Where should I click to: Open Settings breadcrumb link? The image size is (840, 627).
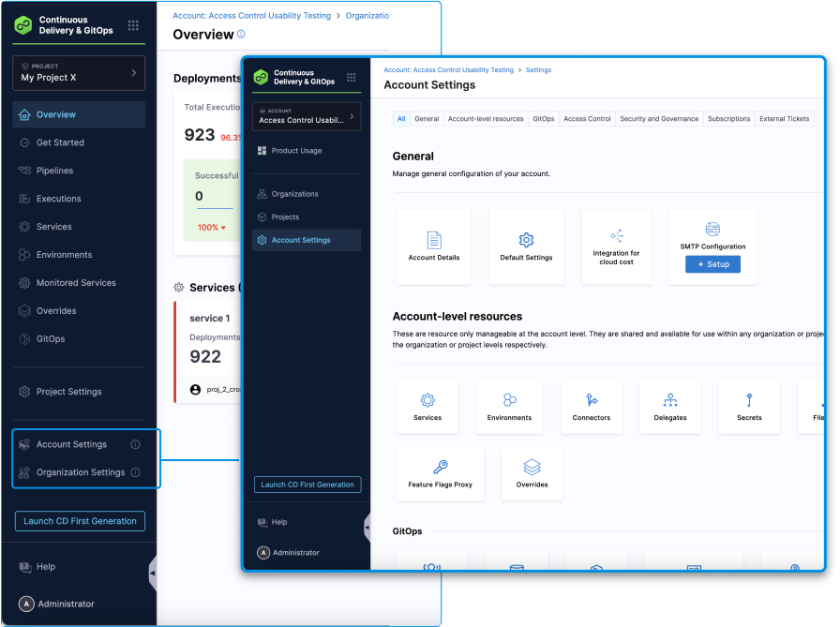(x=538, y=70)
